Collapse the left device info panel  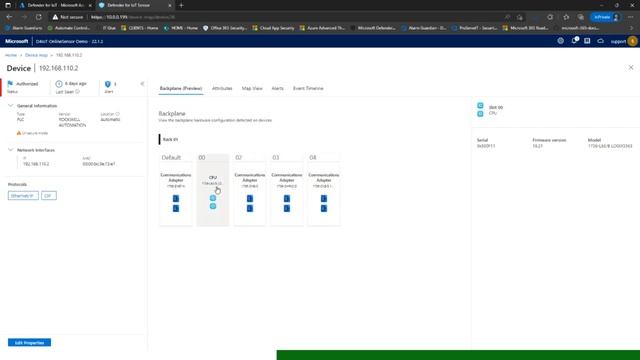[142, 84]
